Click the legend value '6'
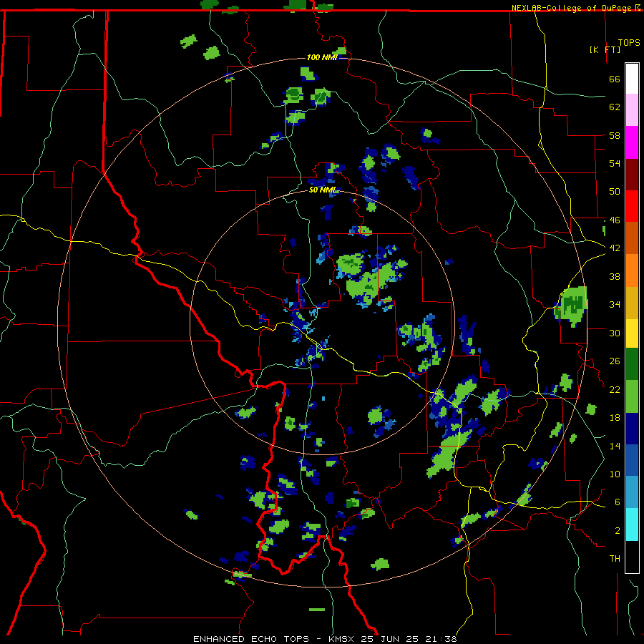The height and width of the screenshot is (644, 644). coord(618,502)
